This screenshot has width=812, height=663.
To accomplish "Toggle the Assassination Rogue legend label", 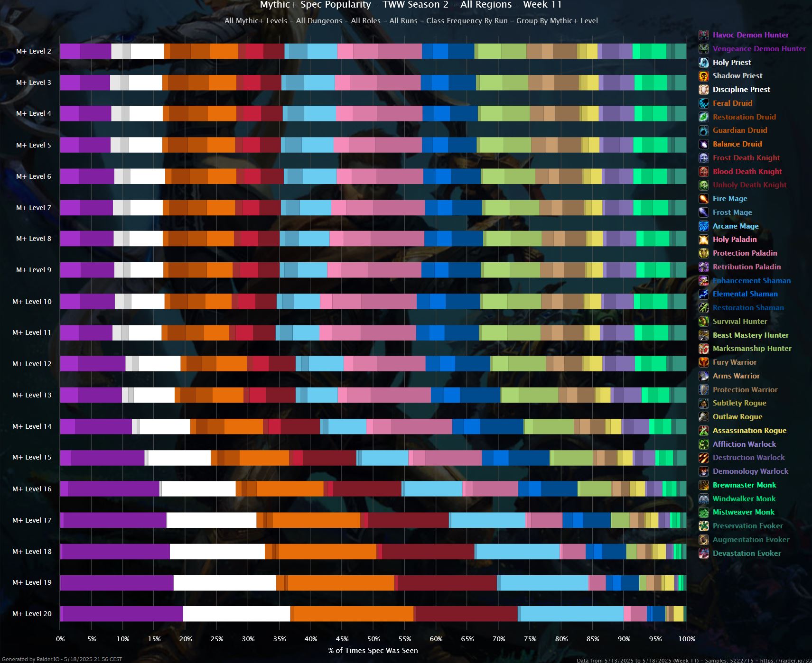I will [749, 431].
